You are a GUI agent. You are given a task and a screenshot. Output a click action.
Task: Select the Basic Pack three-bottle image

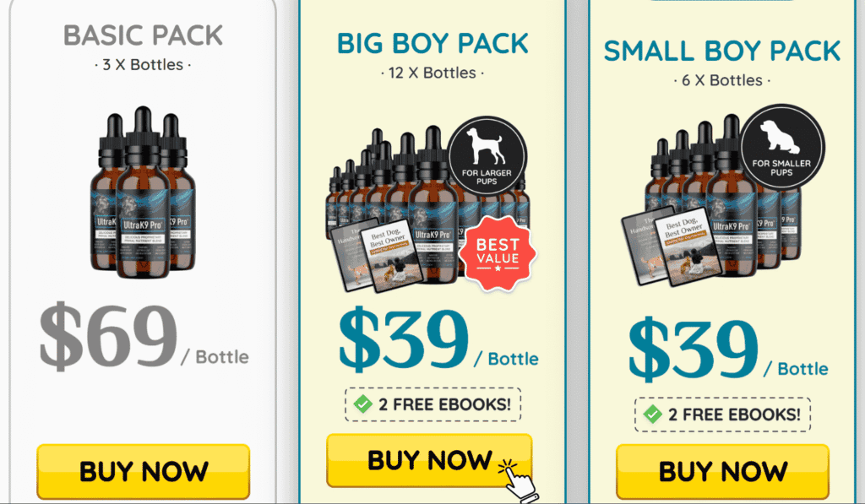tap(143, 192)
